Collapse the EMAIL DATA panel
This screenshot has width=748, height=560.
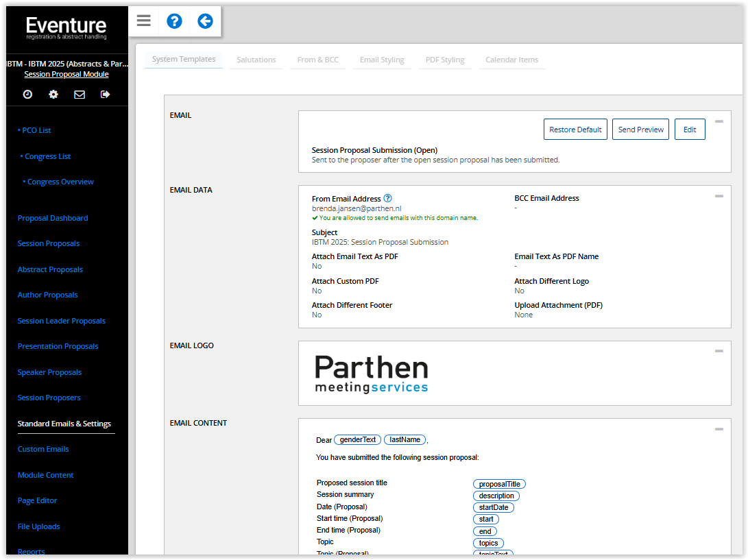(719, 196)
